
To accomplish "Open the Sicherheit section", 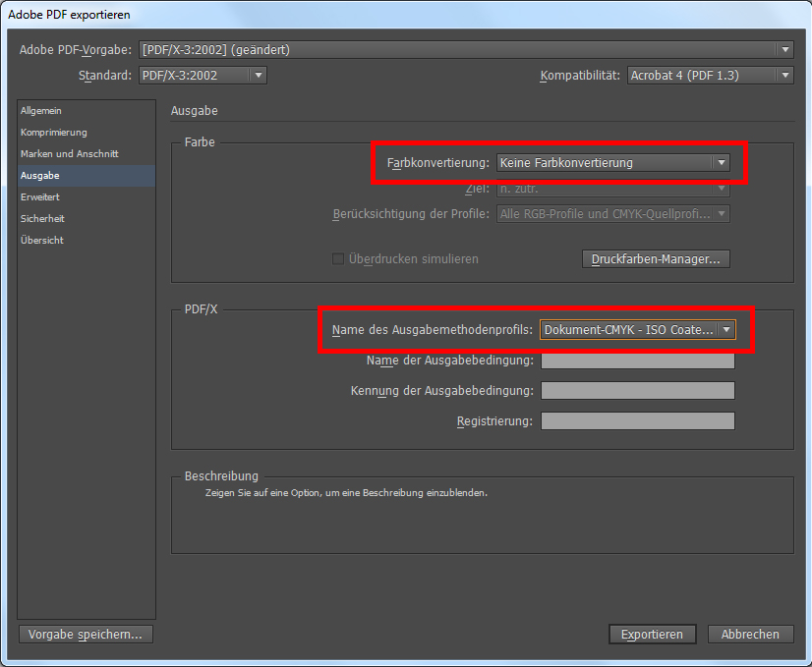I will click(x=42, y=219).
